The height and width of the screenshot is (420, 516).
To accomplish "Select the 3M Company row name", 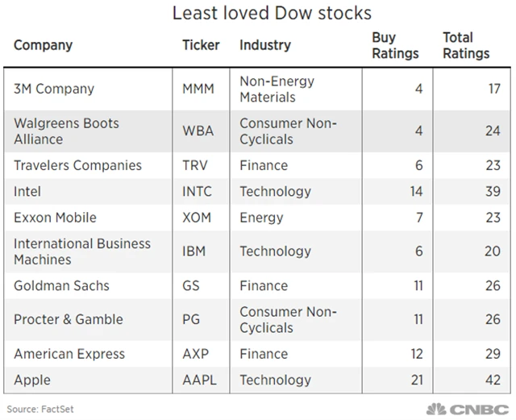I will point(54,89).
